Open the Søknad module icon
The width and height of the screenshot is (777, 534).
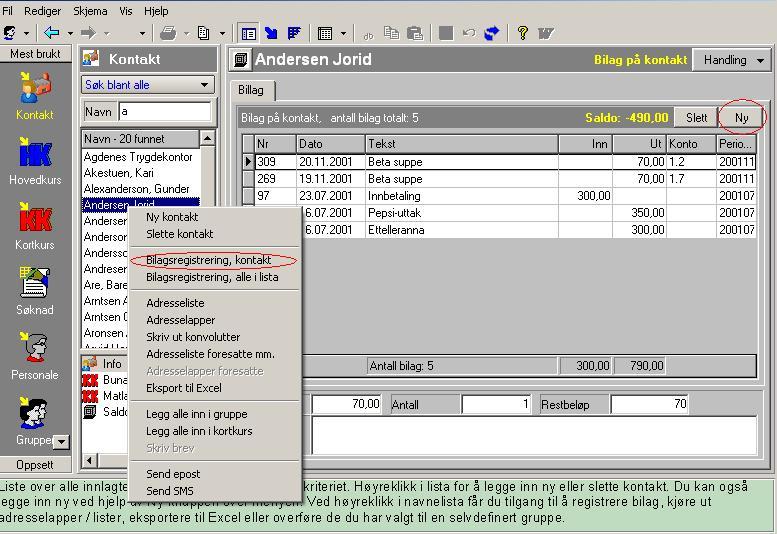(35, 285)
